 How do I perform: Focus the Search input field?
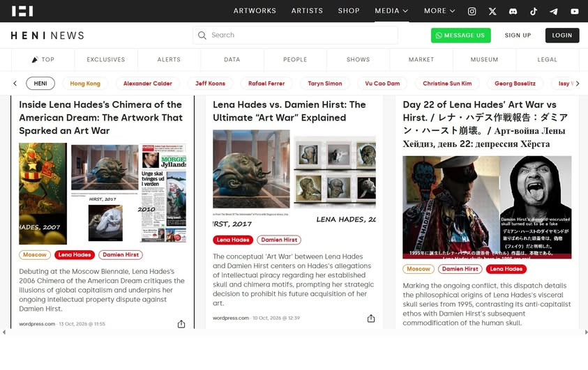295,36
